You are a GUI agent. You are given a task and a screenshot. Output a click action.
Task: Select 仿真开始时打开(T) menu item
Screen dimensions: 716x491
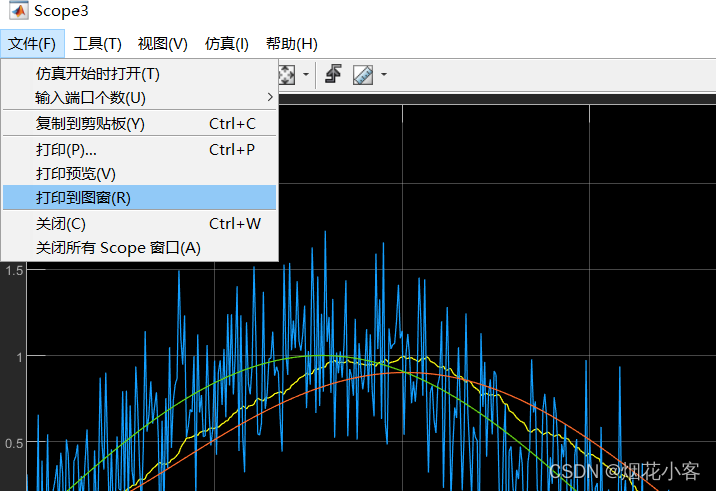point(140,74)
